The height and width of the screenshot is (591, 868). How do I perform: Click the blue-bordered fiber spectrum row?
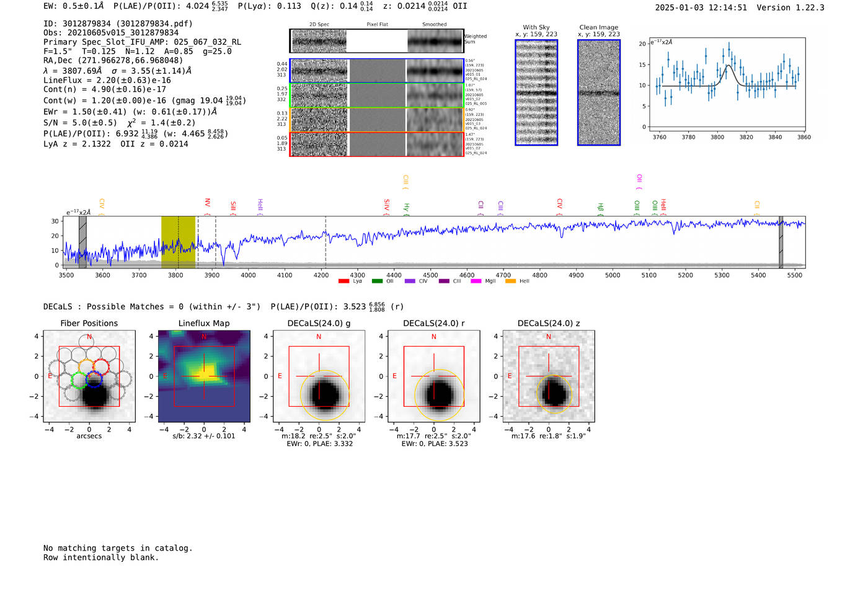[x=376, y=71]
